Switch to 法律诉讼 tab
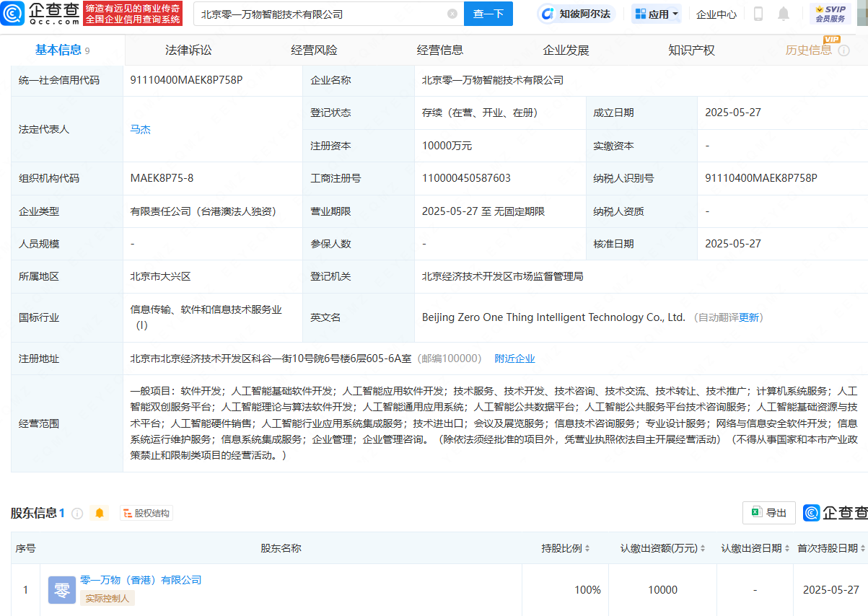This screenshot has height=616, width=868. tap(188, 50)
